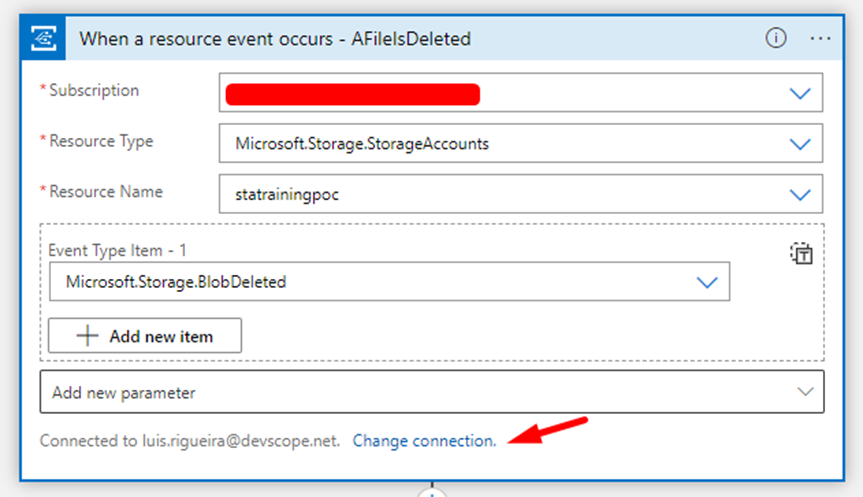This screenshot has height=497, width=863.
Task: Expand the Resource Name dropdown arrow
Action: [x=800, y=194]
